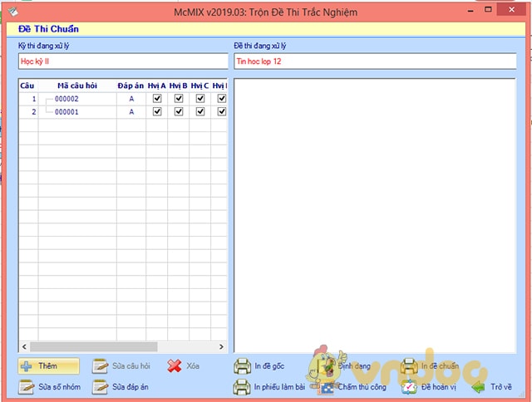Select tree item 000002 in question list

point(66,99)
